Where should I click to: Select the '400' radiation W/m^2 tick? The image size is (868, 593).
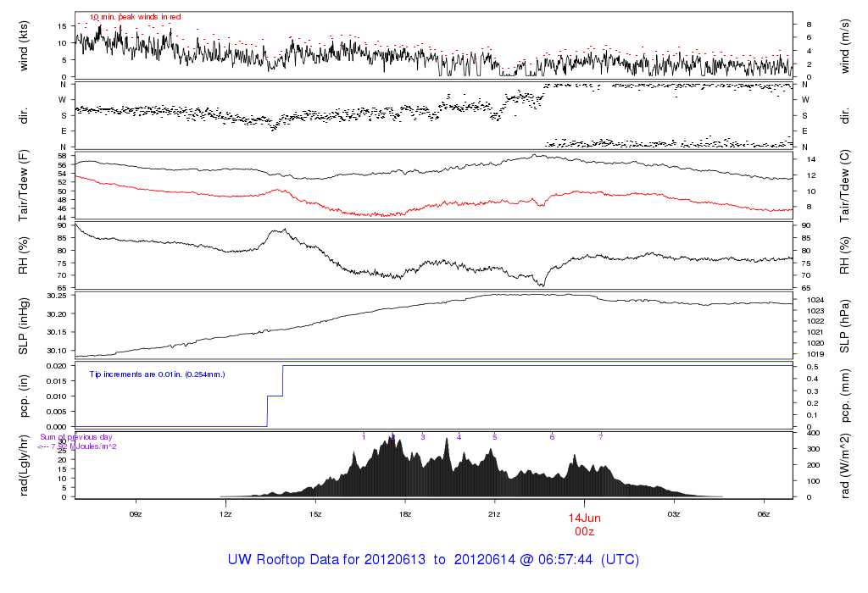pyautogui.click(x=813, y=433)
